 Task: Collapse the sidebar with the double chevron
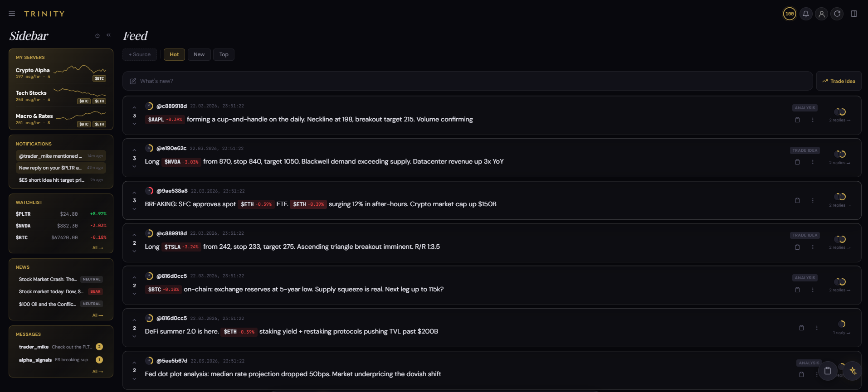108,35
